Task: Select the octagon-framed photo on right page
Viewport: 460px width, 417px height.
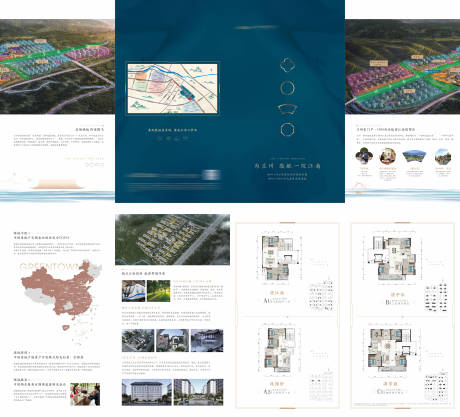Action: [x=443, y=156]
